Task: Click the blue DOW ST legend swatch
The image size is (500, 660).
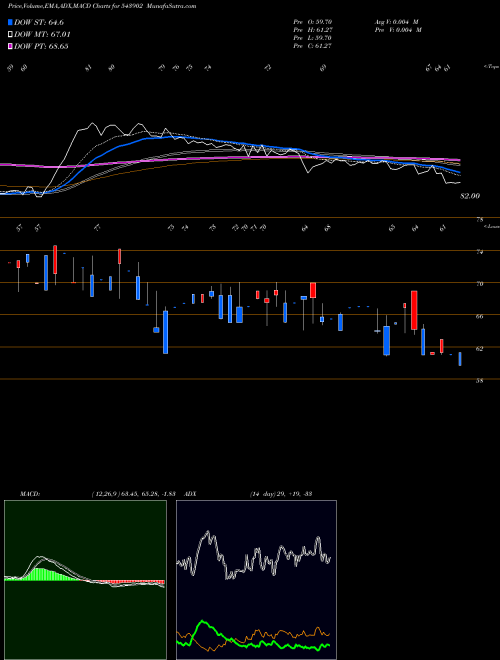Action: (x=11, y=22)
